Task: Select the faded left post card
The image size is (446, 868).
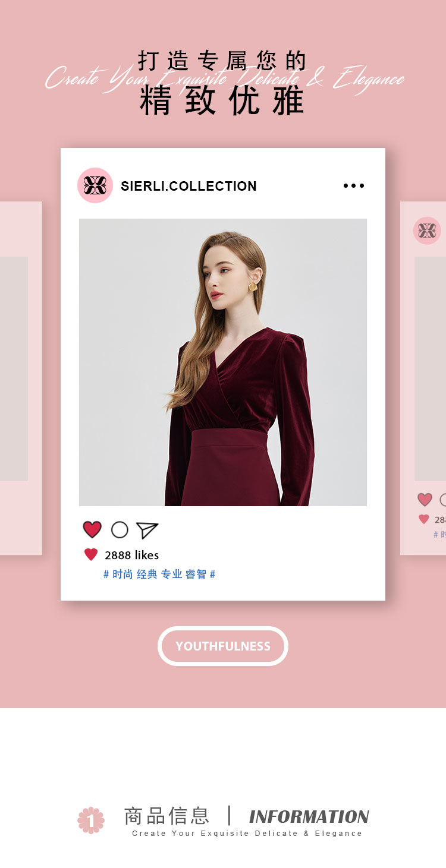Action: click(x=21, y=378)
